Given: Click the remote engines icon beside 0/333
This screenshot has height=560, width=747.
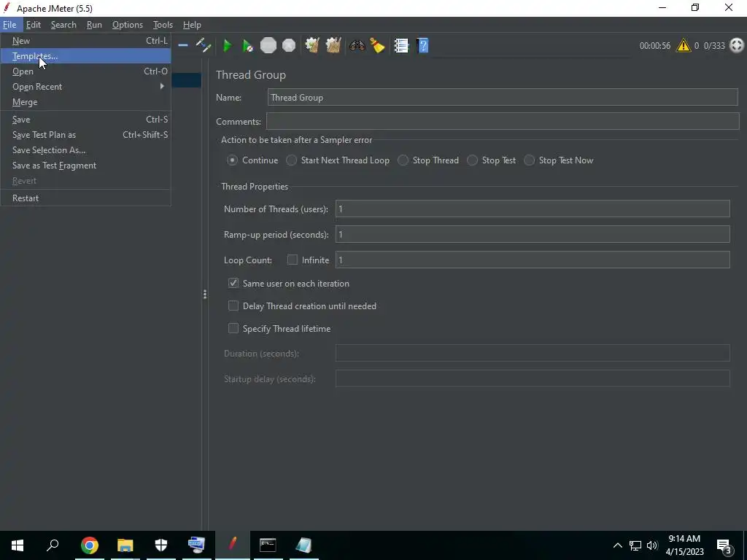Looking at the screenshot, I should [x=737, y=46].
